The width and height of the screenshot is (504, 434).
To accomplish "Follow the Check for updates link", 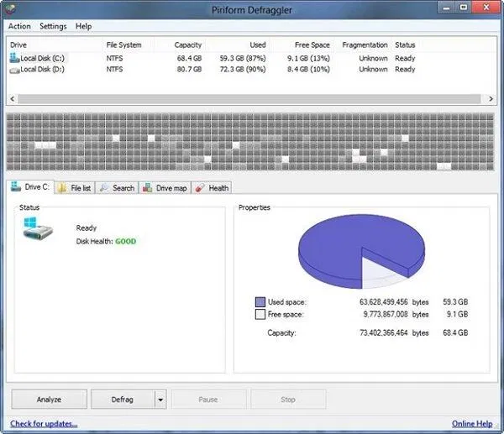I will (44, 424).
